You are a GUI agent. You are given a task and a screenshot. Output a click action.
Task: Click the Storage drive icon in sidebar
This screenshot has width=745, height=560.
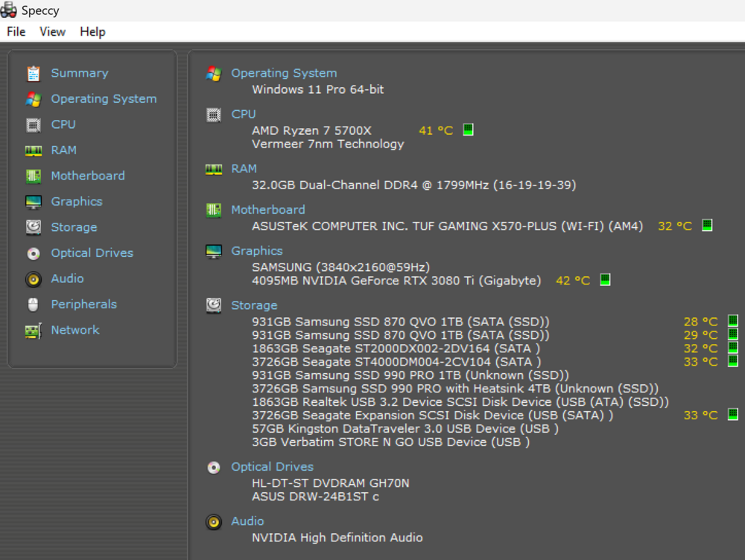[34, 227]
